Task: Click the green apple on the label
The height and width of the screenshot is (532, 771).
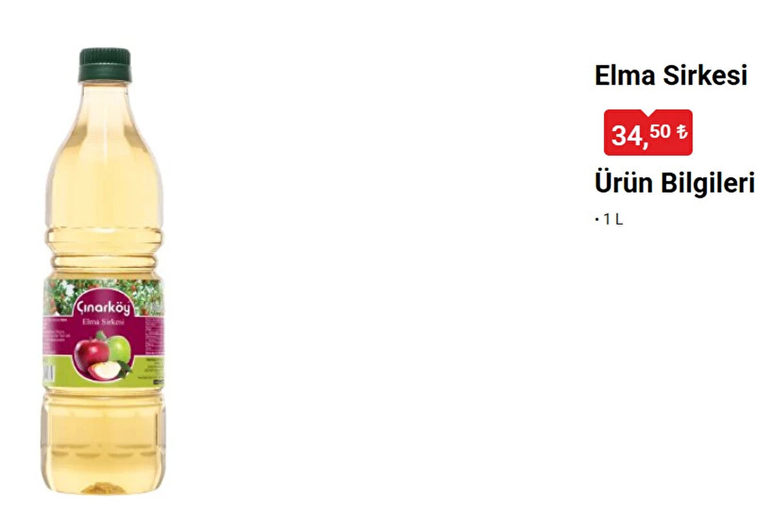Action: tap(119, 349)
